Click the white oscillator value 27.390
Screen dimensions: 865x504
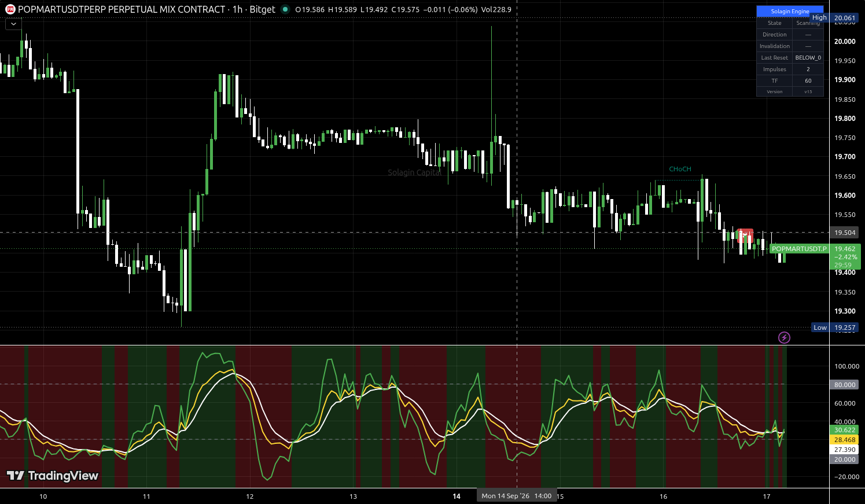tap(845, 450)
